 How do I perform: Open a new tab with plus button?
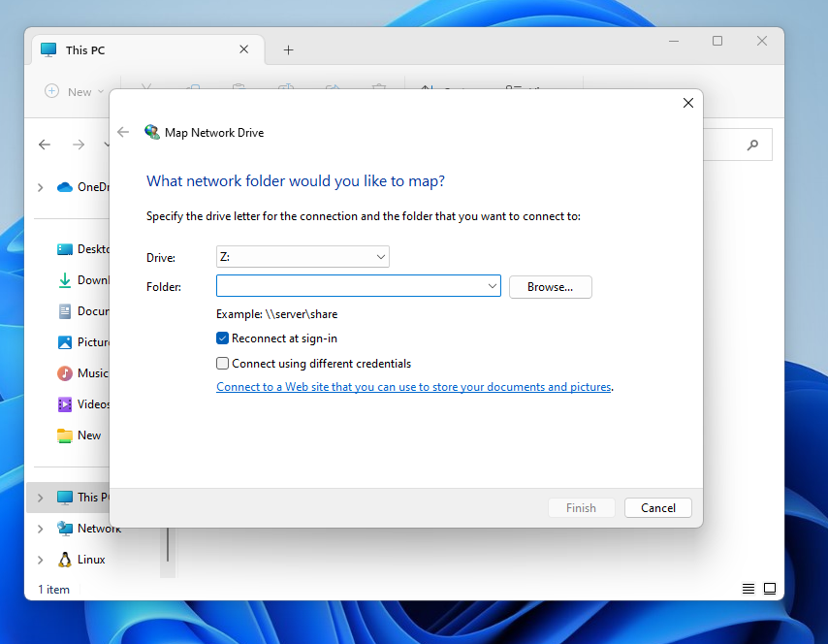288,50
